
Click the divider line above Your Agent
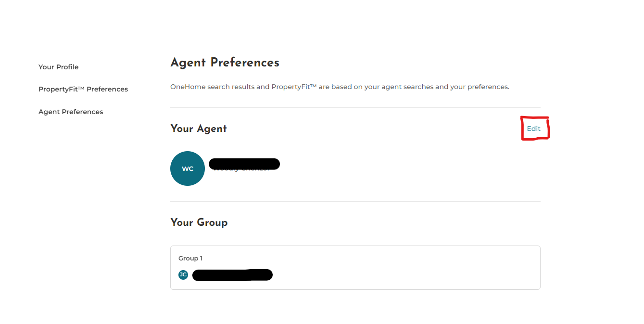pos(355,107)
